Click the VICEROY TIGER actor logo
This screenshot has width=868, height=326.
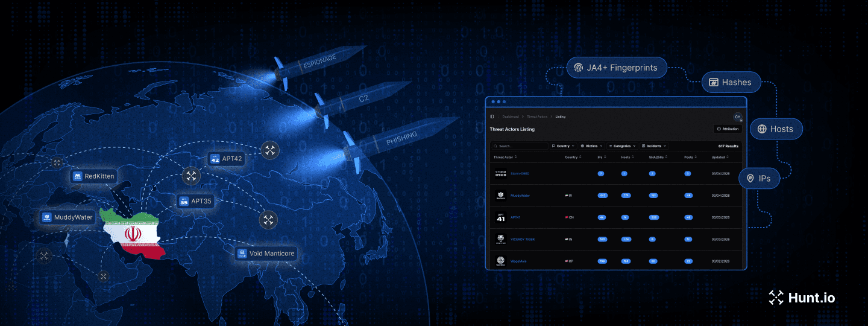501,239
